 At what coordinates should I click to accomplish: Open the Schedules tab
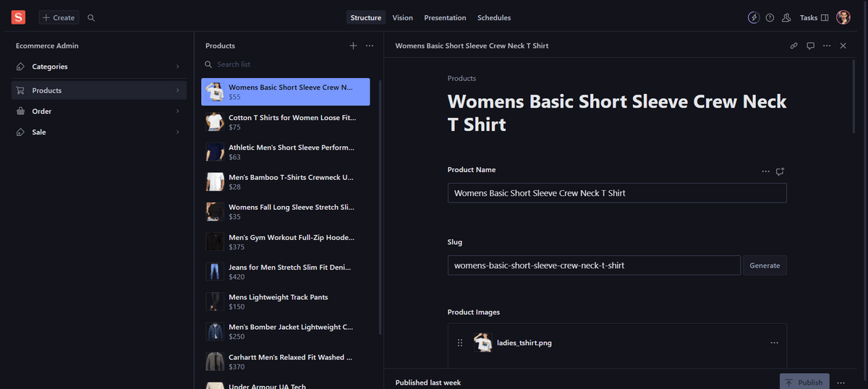[x=494, y=17]
